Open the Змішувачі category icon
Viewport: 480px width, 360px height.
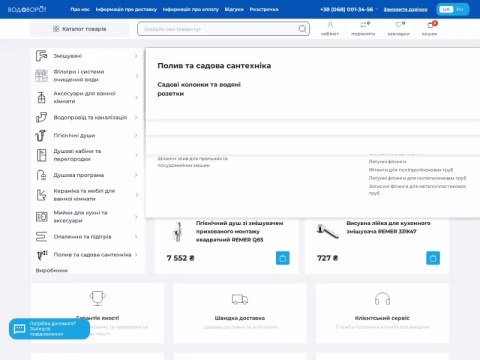[x=41, y=56]
